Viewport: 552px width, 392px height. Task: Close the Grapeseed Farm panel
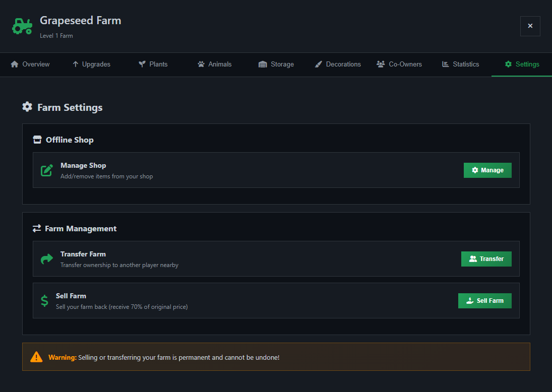[530, 26]
